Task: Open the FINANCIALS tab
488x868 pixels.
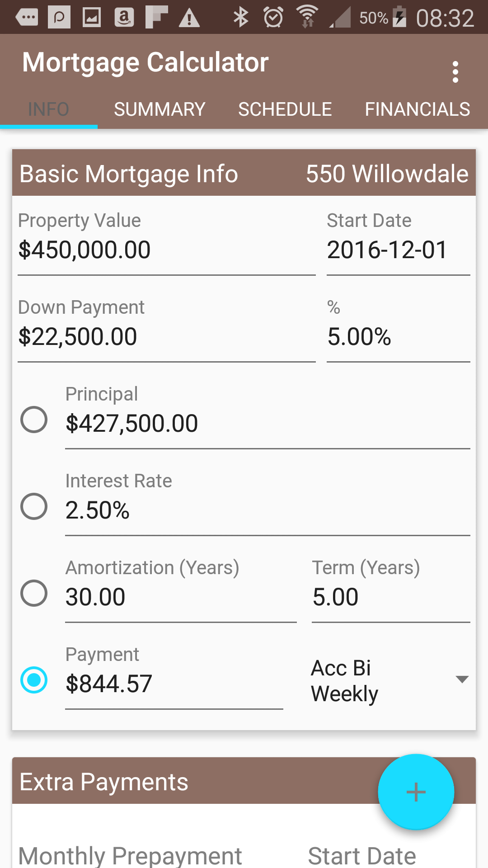Action: 418,109
